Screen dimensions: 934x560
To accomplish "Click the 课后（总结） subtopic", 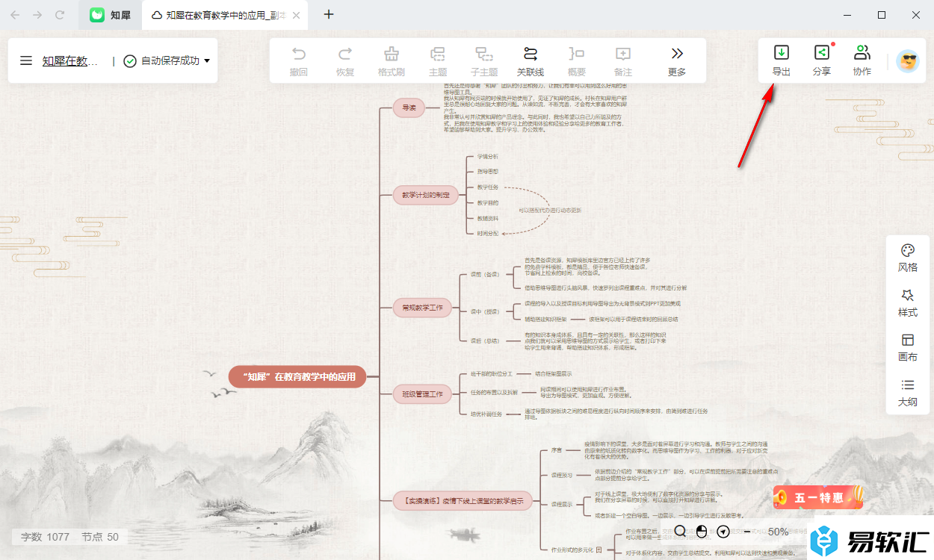I will (484, 340).
